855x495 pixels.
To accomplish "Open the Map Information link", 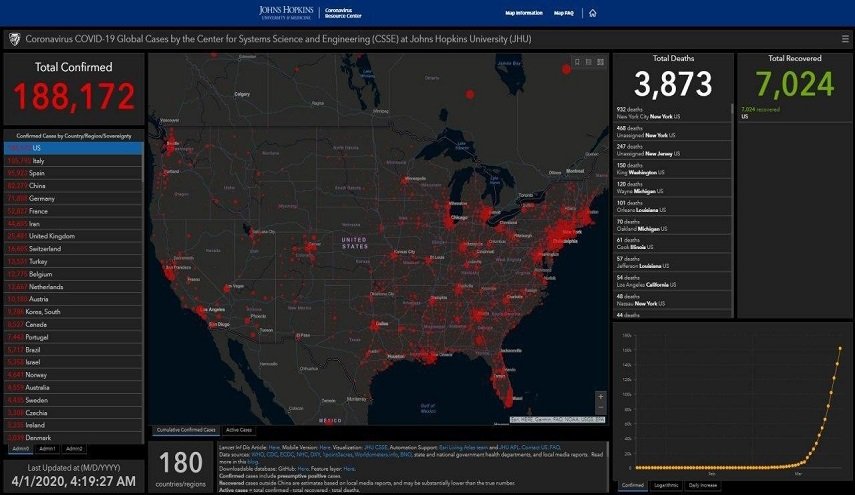I will 523,13.
